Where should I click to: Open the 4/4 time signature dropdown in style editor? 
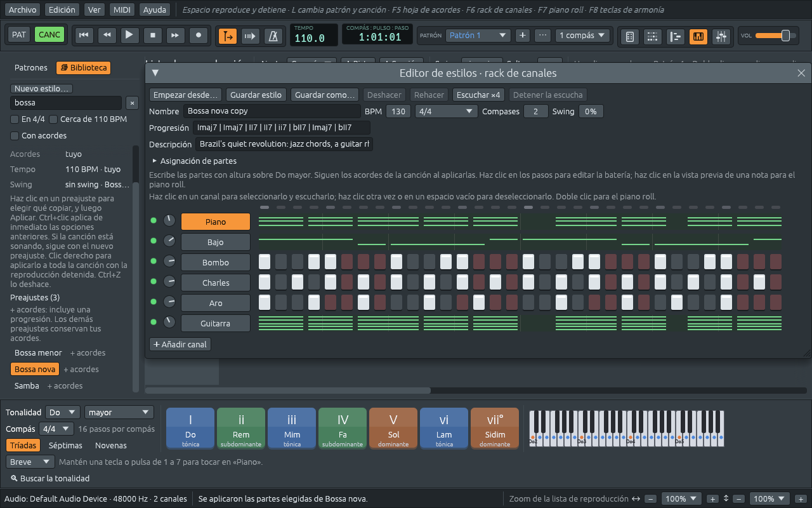pyautogui.click(x=446, y=111)
